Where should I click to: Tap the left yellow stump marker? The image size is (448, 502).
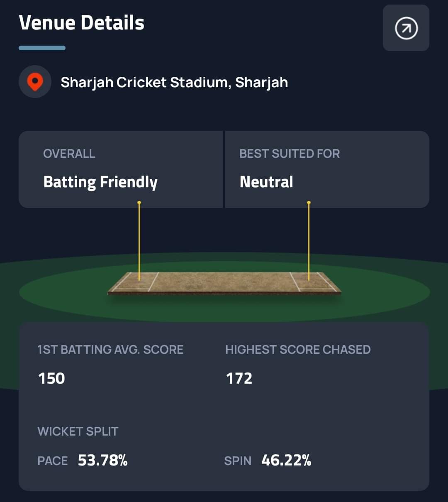coord(139,241)
